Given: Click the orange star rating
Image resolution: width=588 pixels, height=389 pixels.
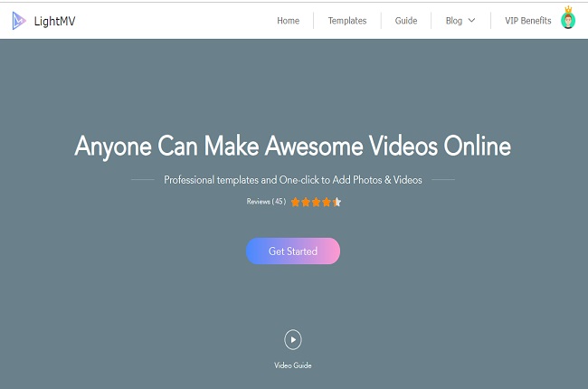Looking at the screenshot, I should tap(316, 203).
